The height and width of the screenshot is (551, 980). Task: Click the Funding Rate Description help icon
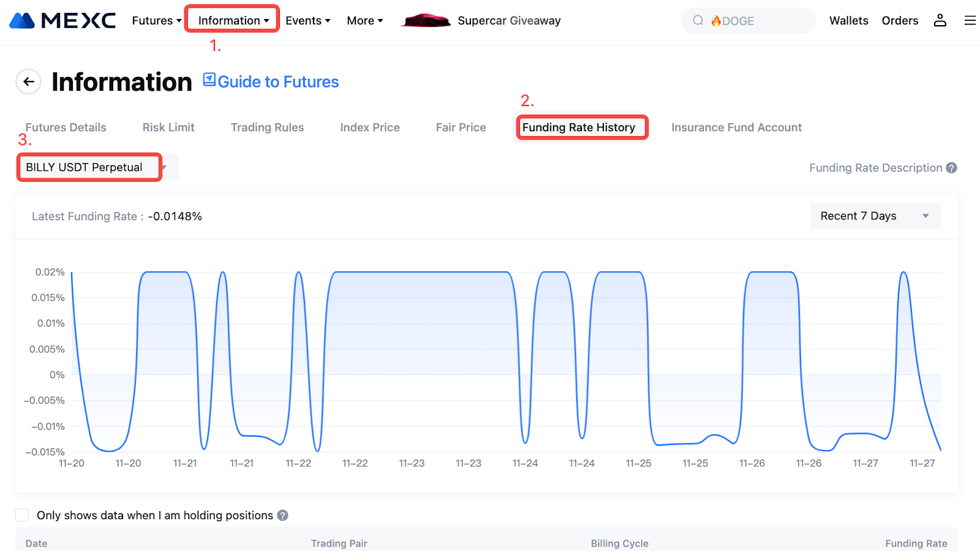(951, 168)
